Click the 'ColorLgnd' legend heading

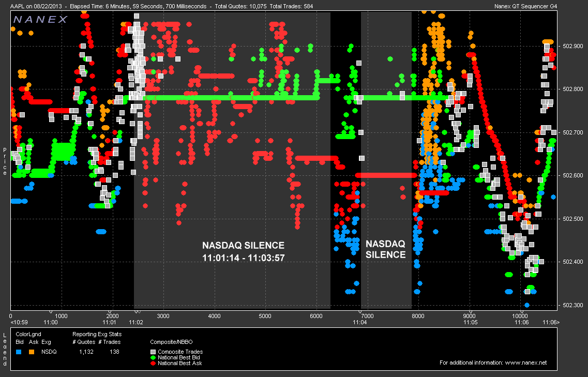[x=28, y=334]
